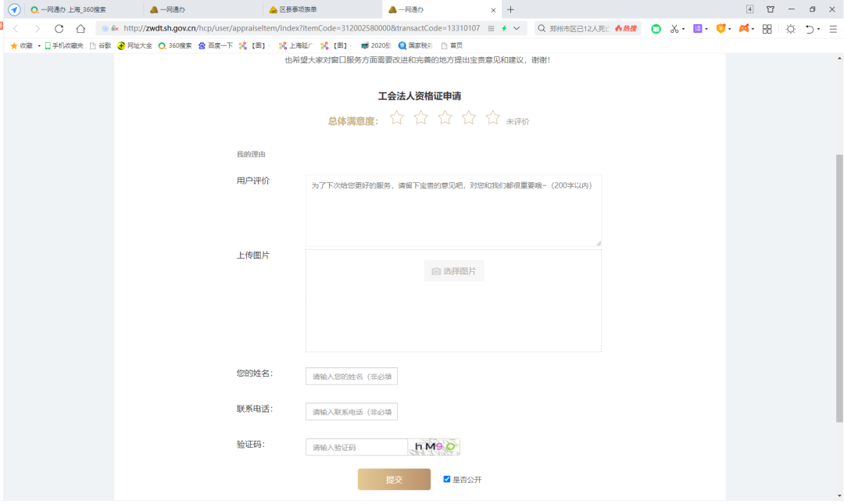This screenshot has height=504, width=844.
Task: Rate satisfaction with the first star
Action: click(397, 118)
